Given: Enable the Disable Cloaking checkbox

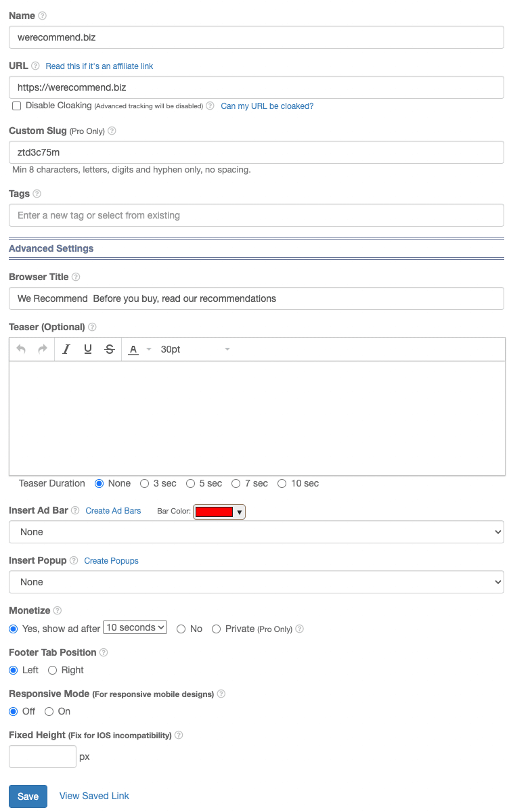Looking at the screenshot, I should click(x=17, y=106).
